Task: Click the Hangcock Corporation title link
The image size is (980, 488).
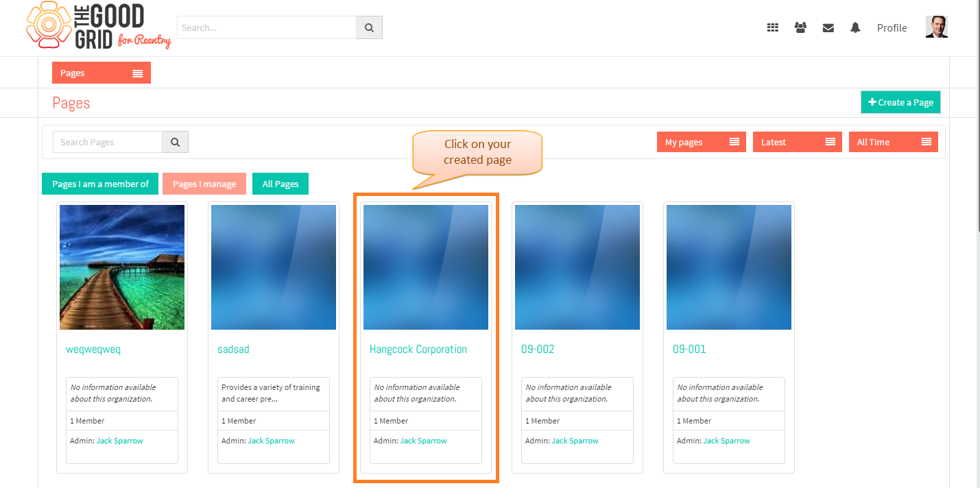Action: [418, 350]
